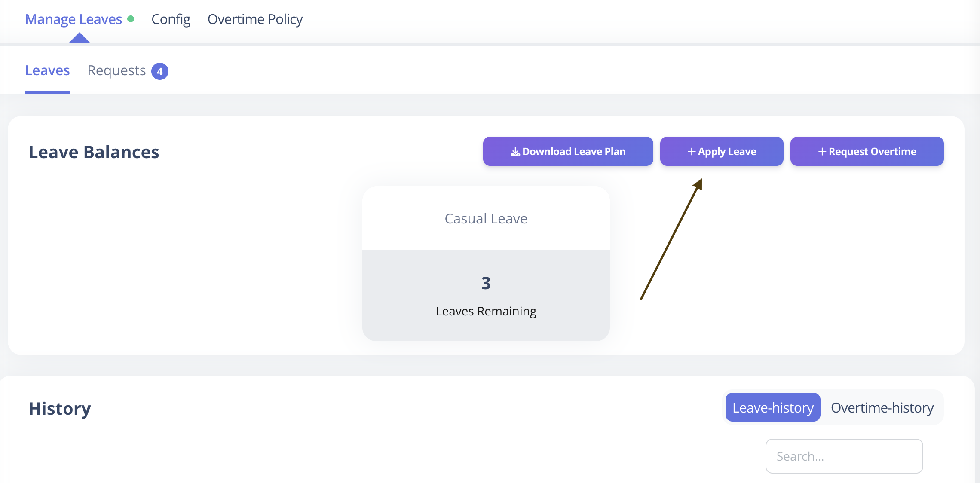This screenshot has height=483, width=980.
Task: Click the 3 Leaves Remaining count
Action: tap(486, 283)
